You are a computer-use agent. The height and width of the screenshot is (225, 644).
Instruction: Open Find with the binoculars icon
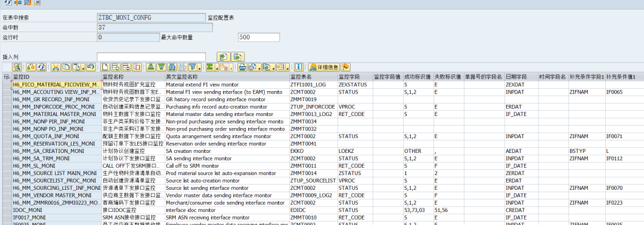tap(172, 67)
